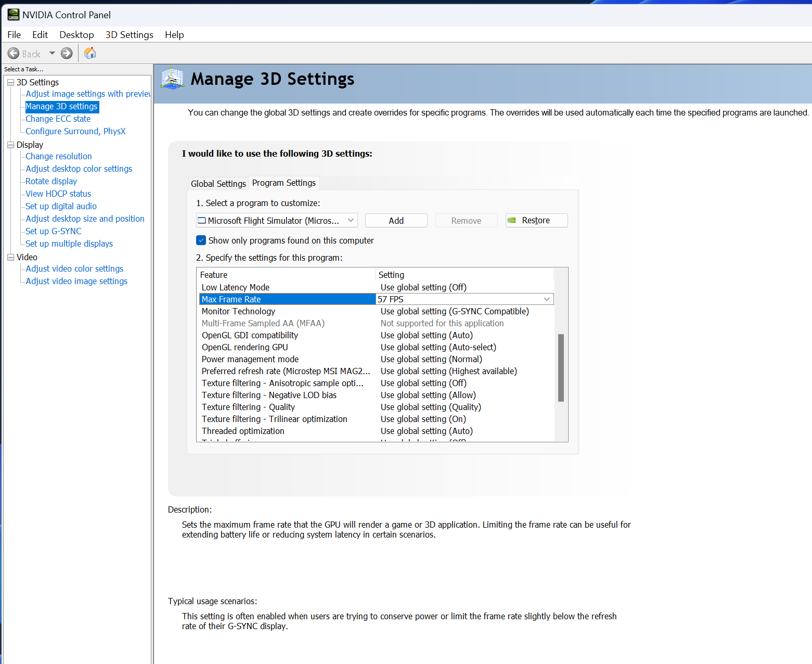Open the Desktop menu
The height and width of the screenshot is (664, 812).
pyautogui.click(x=76, y=35)
